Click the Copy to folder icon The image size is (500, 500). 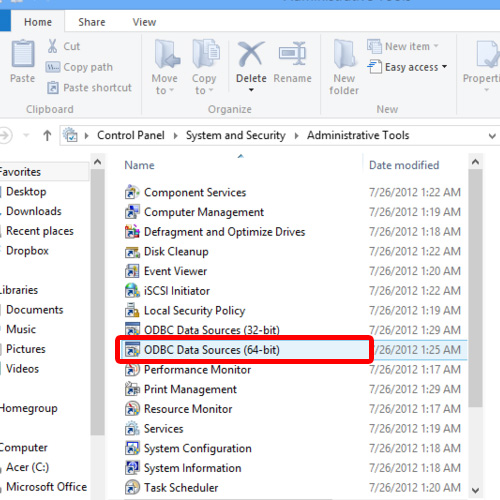[x=206, y=54]
